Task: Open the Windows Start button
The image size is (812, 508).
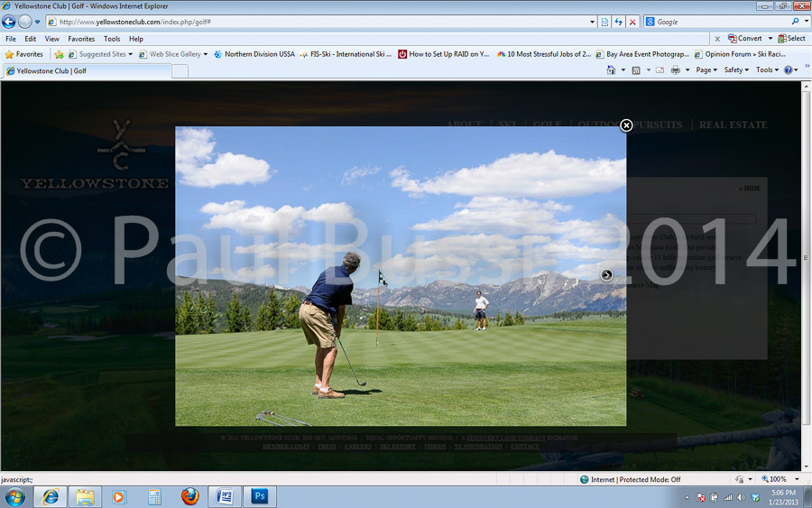Action: click(15, 497)
